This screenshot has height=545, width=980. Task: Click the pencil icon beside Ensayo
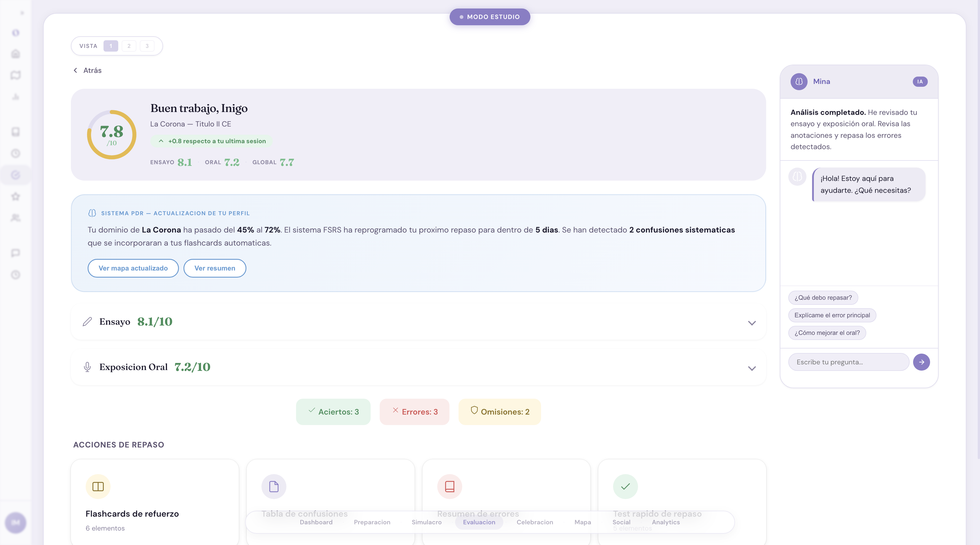87,322
